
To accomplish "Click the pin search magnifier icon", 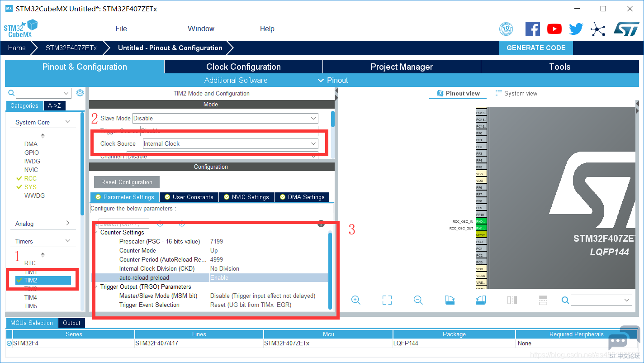I will pos(565,300).
